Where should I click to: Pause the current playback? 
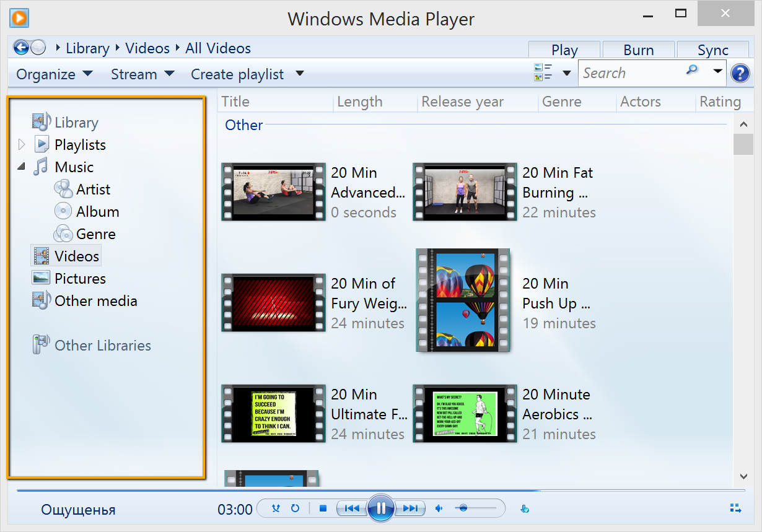point(380,508)
